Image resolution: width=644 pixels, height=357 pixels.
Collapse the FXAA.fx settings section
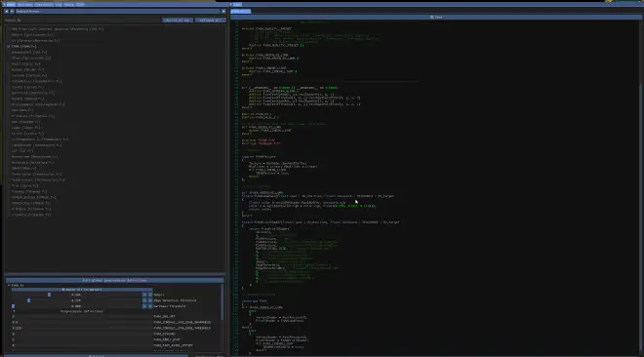coord(9,285)
